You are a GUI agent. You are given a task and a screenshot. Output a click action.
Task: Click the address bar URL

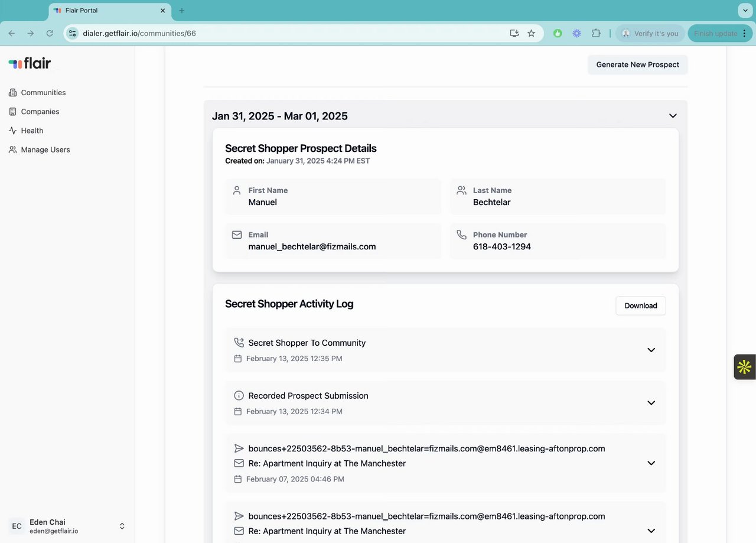(139, 34)
